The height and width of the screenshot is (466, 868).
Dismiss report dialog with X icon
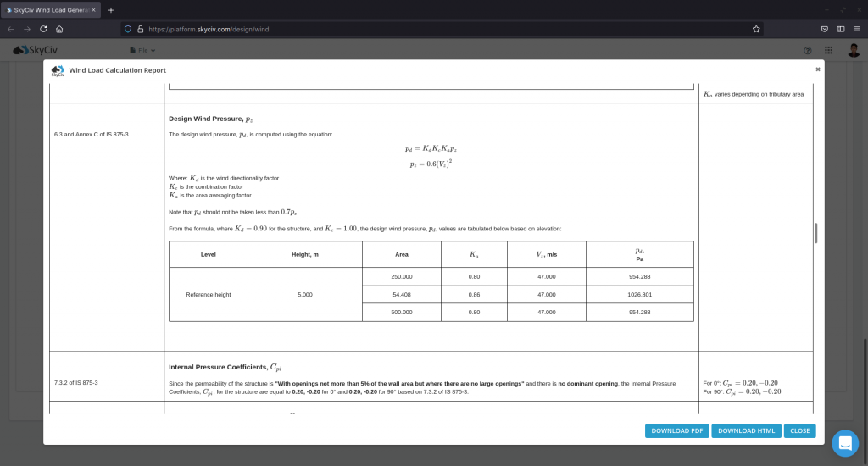818,69
